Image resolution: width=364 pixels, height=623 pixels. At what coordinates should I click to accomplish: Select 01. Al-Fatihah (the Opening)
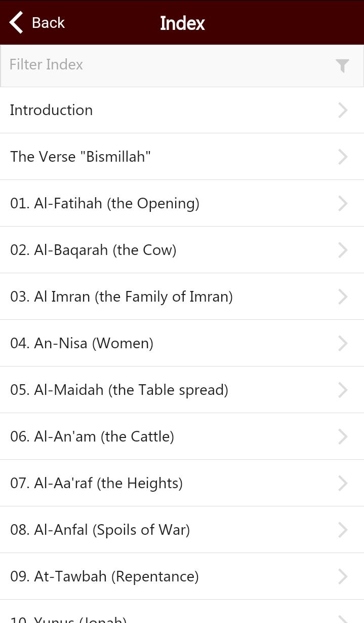(x=105, y=203)
